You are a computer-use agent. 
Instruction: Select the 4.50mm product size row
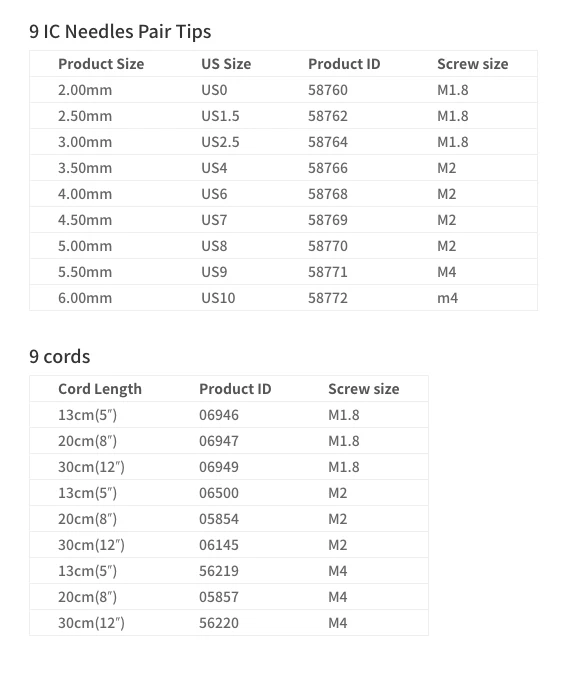pos(283,220)
